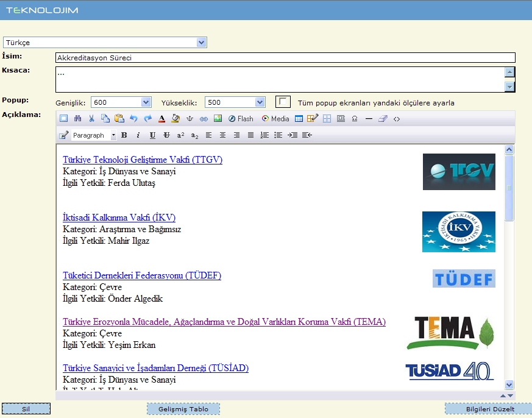Check the 'Tüm popup ekranları' checkbox
The width and height of the screenshot is (532, 418).
[x=283, y=102]
